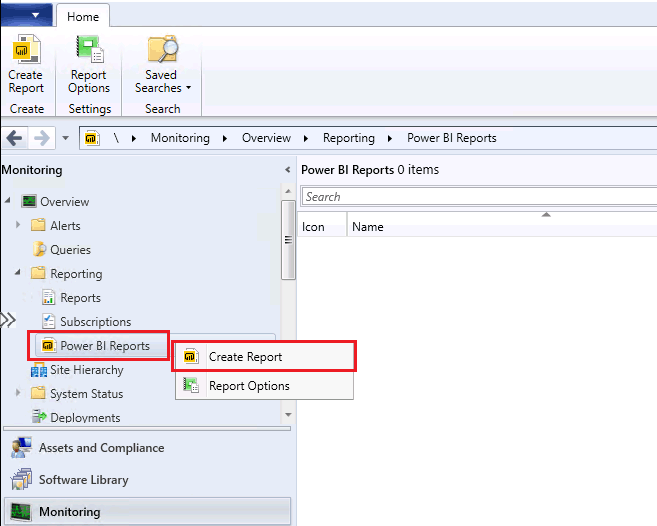Collapse the Reporting folder
Viewport: 657px width, 526px height.
[18, 272]
